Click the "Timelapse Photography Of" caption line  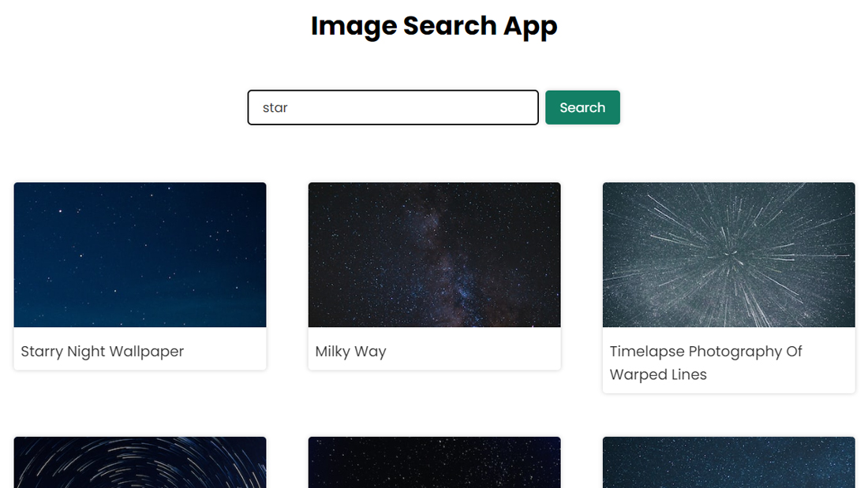705,352
